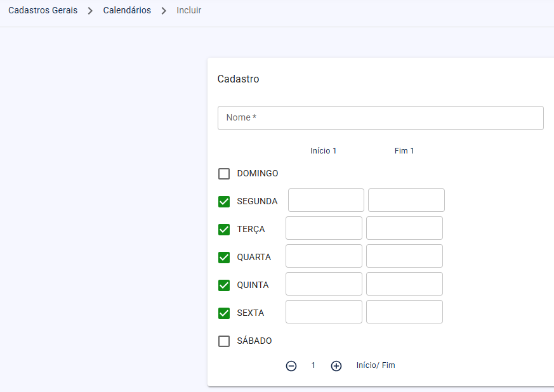The width and height of the screenshot is (554, 392).
Task: Click SEXTA Fim 1 time field
Action: pos(404,312)
